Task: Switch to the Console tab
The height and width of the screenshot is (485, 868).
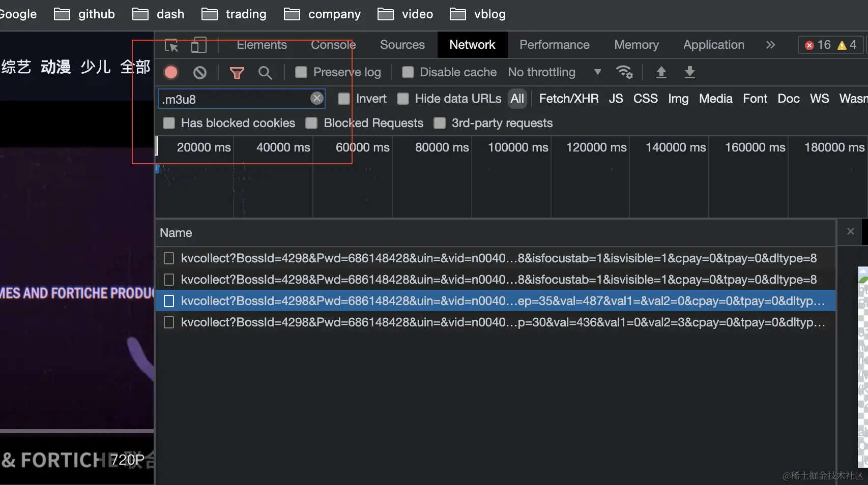Action: coord(333,45)
